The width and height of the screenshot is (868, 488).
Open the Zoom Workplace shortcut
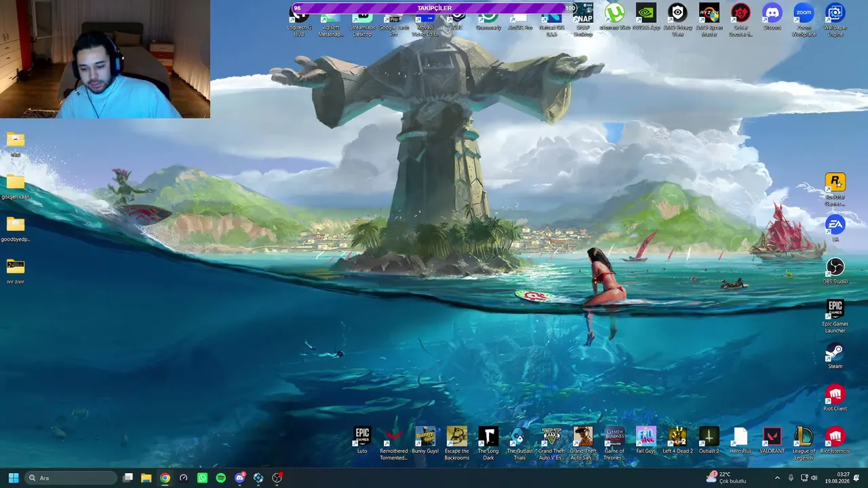click(x=804, y=19)
